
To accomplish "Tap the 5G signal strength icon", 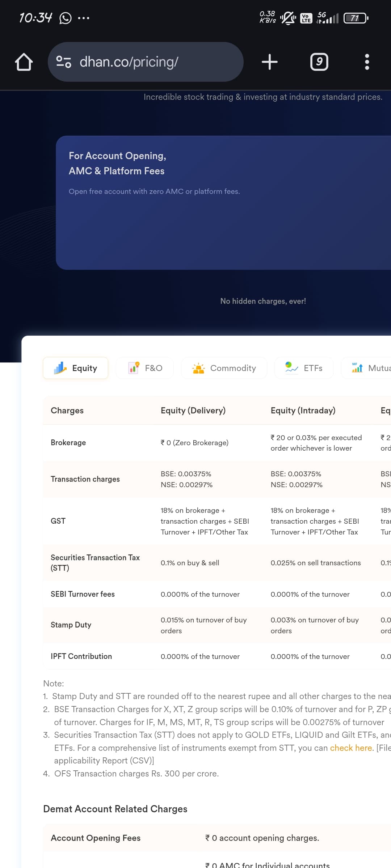I will 328,18.
